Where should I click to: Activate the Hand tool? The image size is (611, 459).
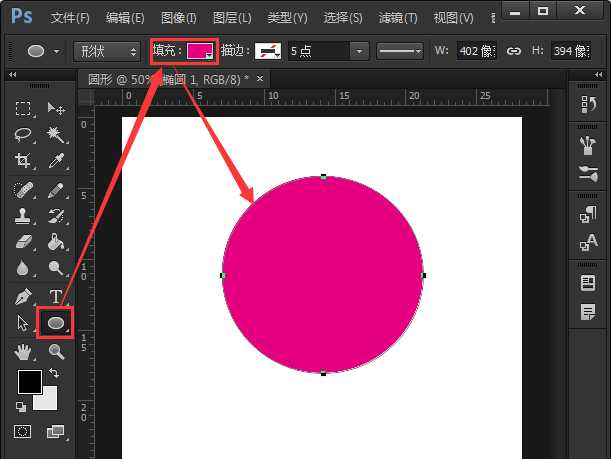(23, 351)
